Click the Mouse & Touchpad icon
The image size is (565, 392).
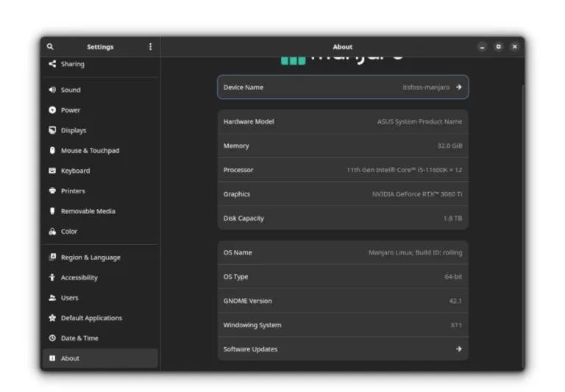pos(52,150)
